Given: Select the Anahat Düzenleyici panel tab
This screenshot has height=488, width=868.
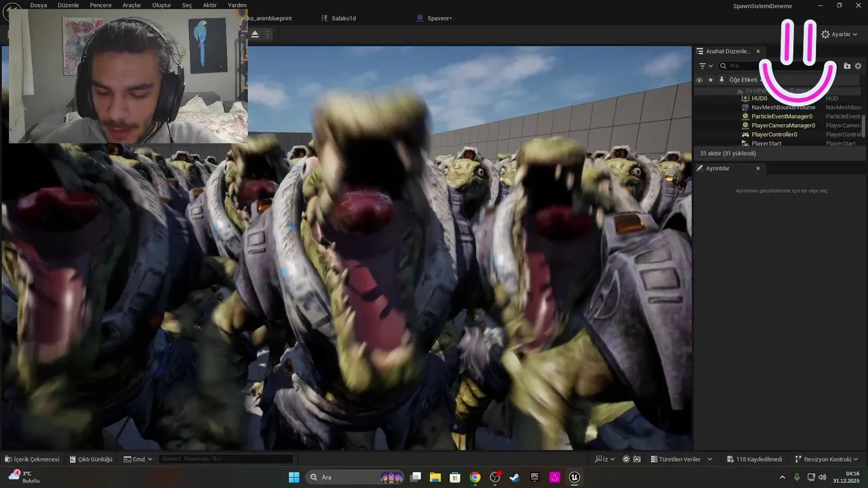Looking at the screenshot, I should [x=728, y=52].
